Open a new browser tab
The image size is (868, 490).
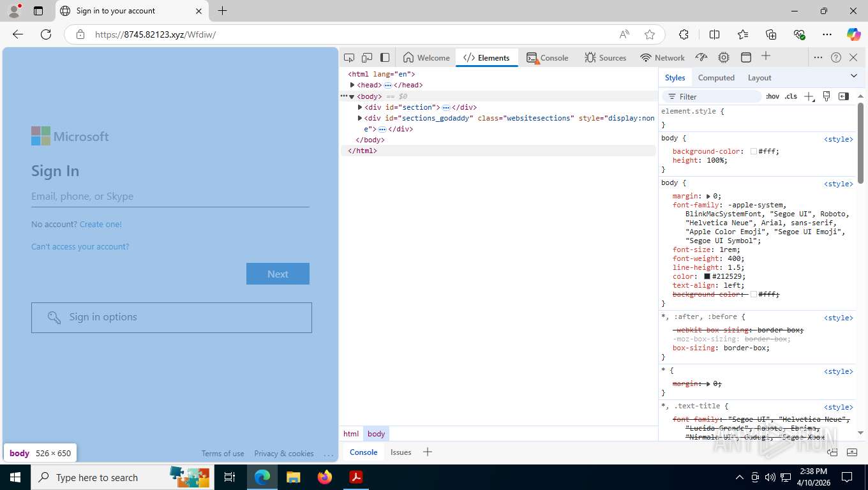pyautogui.click(x=222, y=11)
